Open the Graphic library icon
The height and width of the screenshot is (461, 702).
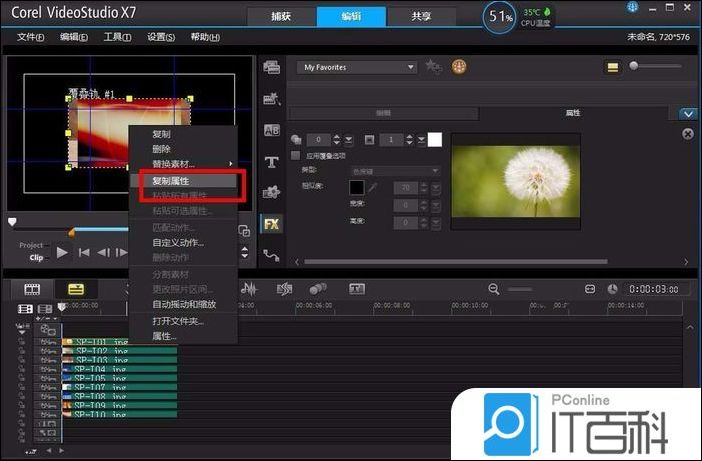(x=271, y=192)
